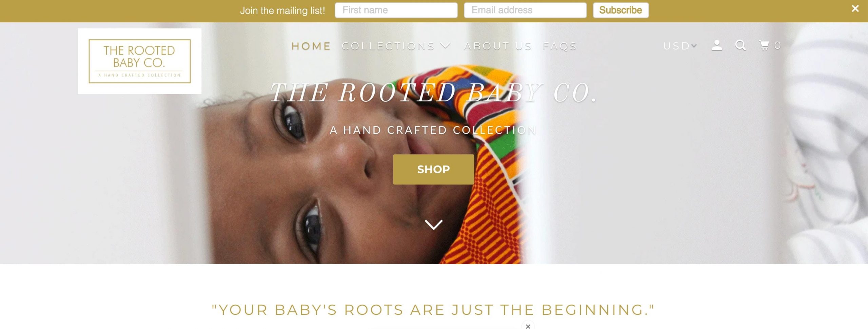Dismiss the small popup below the tagline
Viewport: 868px width, 329px height.
point(528,326)
